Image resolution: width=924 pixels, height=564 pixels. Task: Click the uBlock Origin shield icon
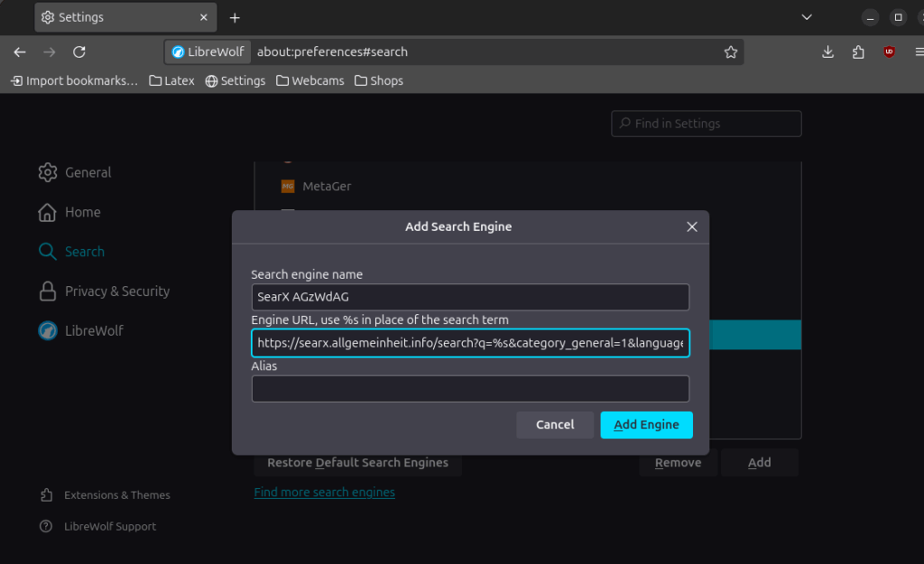pos(890,52)
